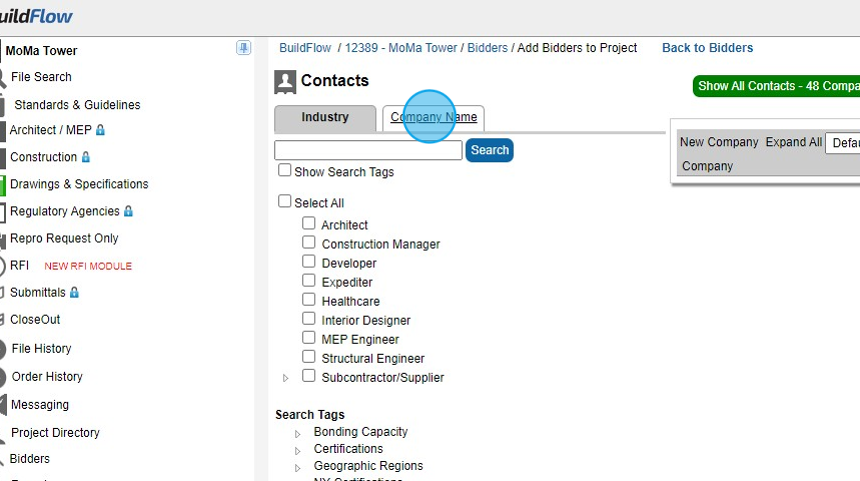The width and height of the screenshot is (860, 481).
Task: Click the Company column header
Action: tap(708, 166)
